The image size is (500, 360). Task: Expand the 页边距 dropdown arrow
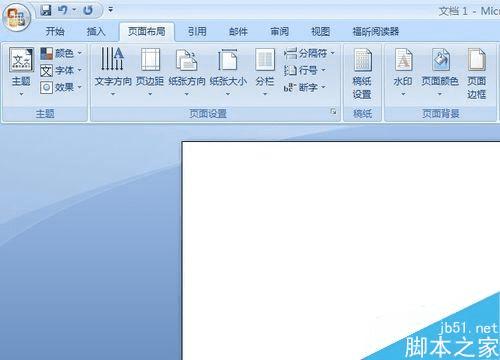[150, 94]
